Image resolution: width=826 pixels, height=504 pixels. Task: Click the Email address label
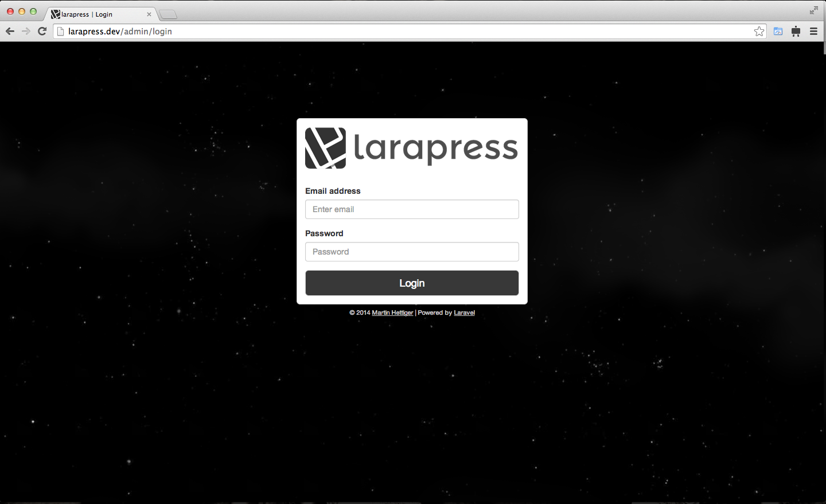[x=333, y=191]
